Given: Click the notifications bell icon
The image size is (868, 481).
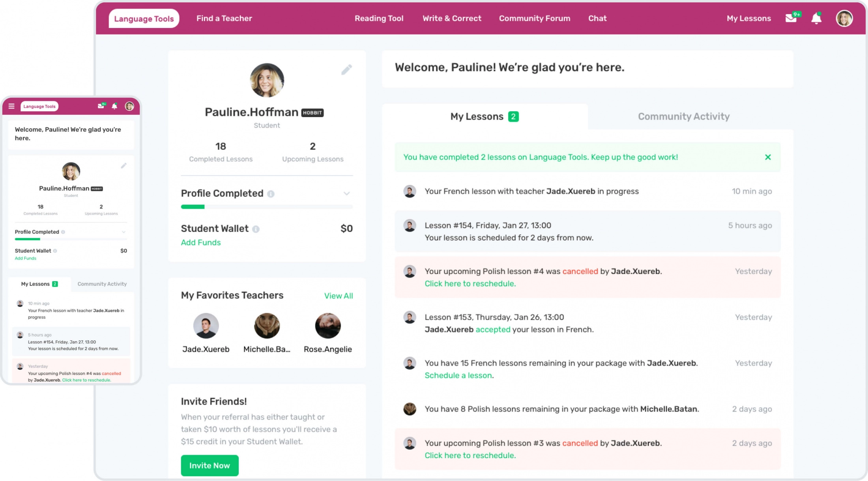Looking at the screenshot, I should tap(816, 18).
